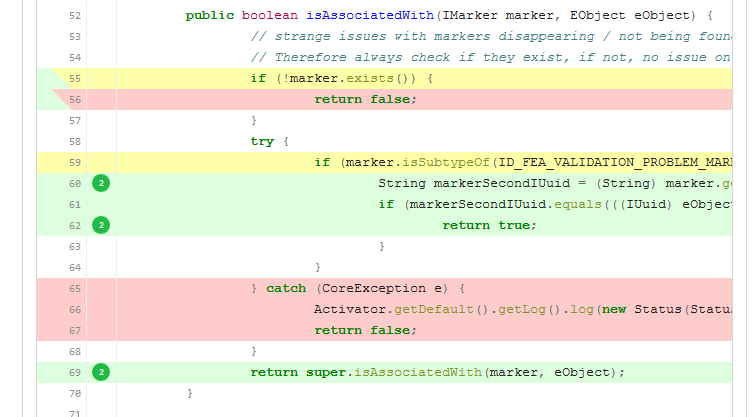This screenshot has width=756, height=417.
Task: Click the isAssociatedWith method name on line 52
Action: tap(370, 15)
